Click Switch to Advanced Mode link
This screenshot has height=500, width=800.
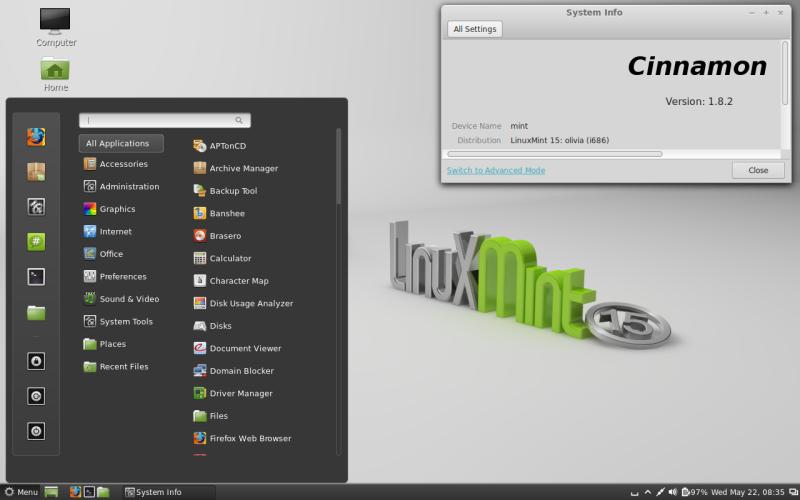(x=496, y=170)
